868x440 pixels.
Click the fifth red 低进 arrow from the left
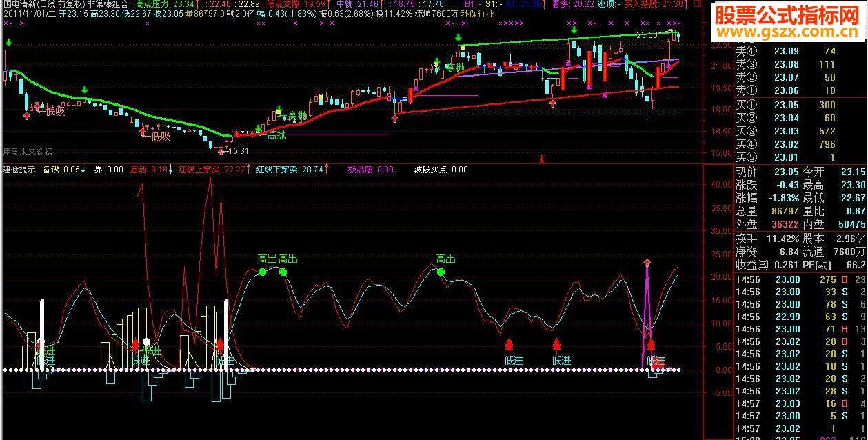[556, 346]
